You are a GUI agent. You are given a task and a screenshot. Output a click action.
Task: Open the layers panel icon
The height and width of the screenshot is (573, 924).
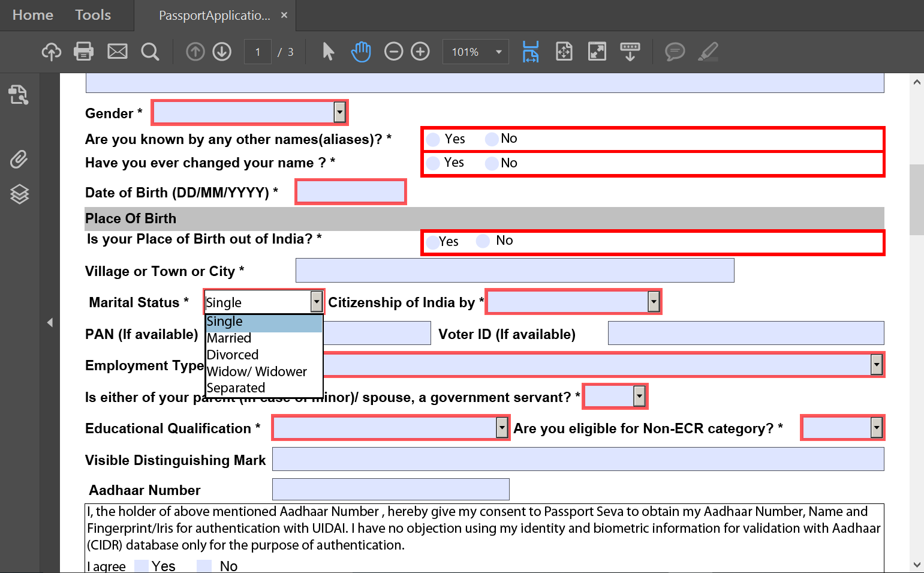coord(19,194)
